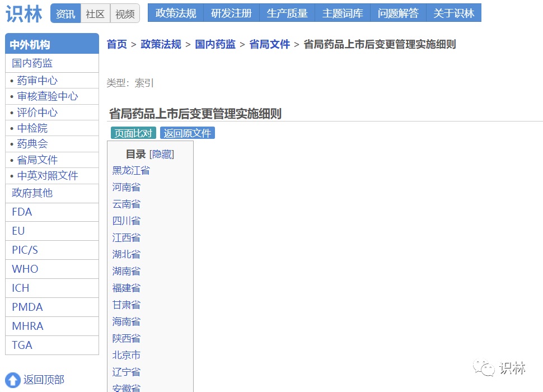Open 中检院 in the sidebar

[x=52, y=128]
